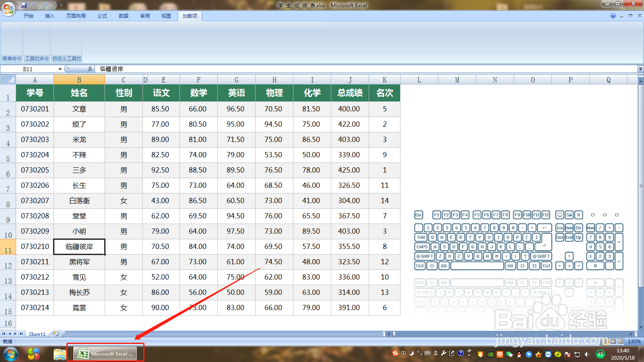Go to last sheet navigation arrow
This screenshot has width=644, height=362.
(x=21, y=334)
